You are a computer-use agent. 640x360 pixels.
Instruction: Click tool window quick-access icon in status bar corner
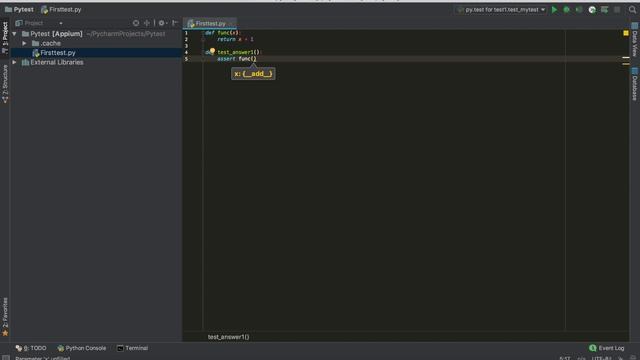(5, 358)
